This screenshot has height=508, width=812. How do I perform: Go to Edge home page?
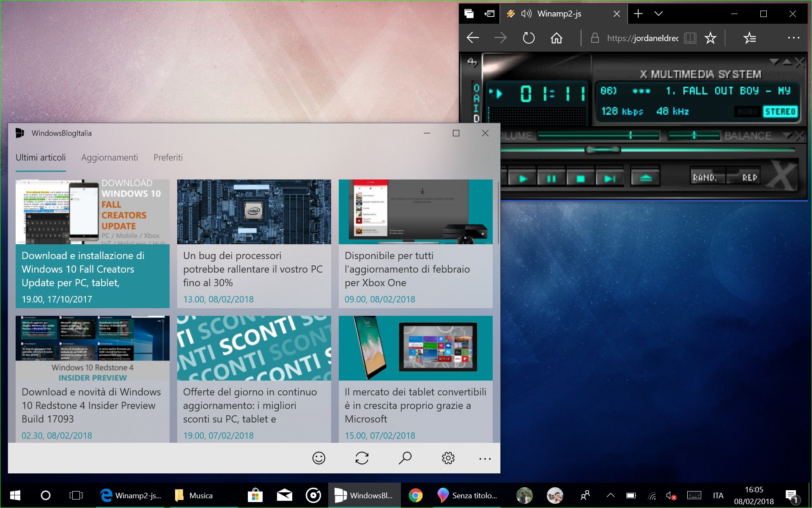point(557,38)
